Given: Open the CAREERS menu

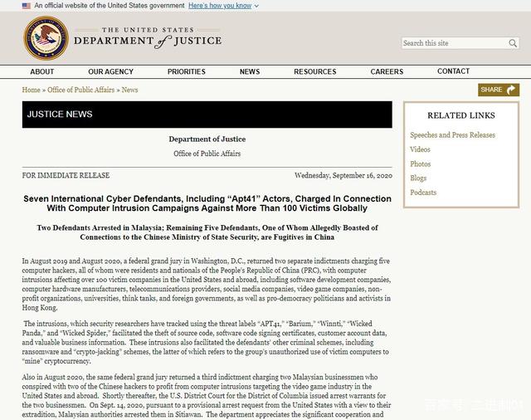Looking at the screenshot, I should pos(387,72).
